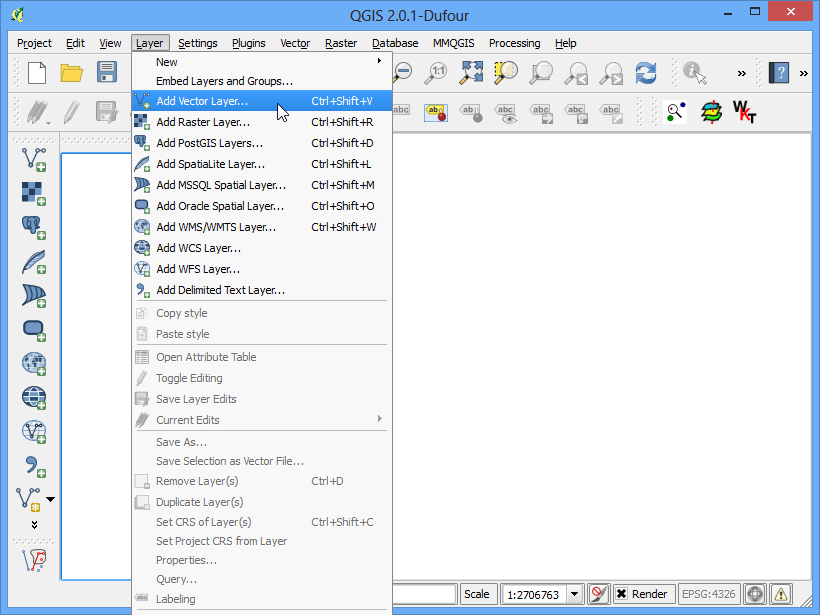Expand the side toolbar overflow chevron
This screenshot has width=820, height=615.
(x=35, y=525)
